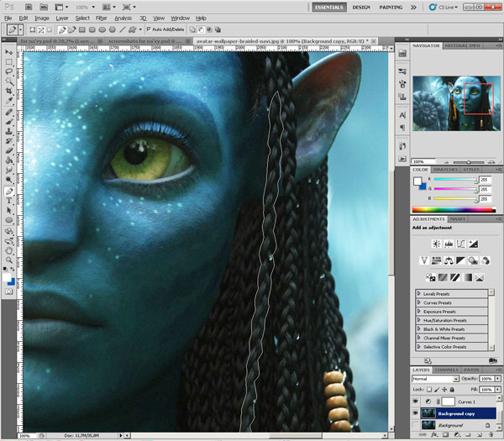Click the Brightness/Contrast adjustment icon
Screen dimensions: 504x441
point(437,244)
